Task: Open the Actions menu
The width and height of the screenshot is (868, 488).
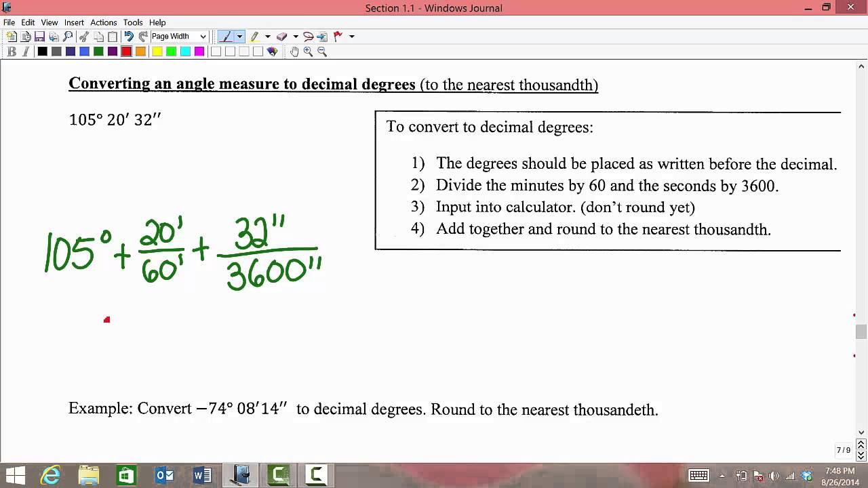Action: coord(104,22)
